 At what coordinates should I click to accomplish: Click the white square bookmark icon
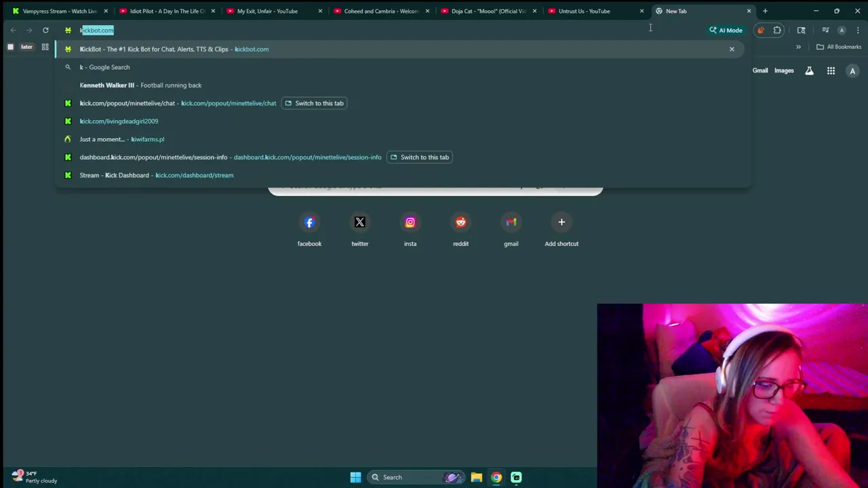(x=10, y=47)
